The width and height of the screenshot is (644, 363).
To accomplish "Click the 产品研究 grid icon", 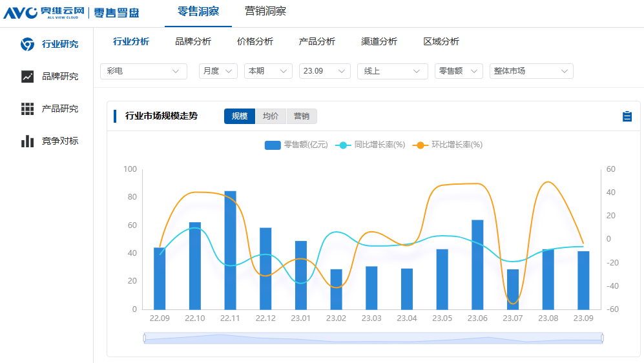I will [x=28, y=109].
